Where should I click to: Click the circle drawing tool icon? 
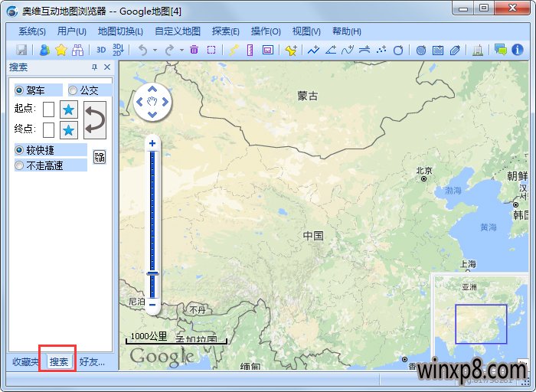398,51
